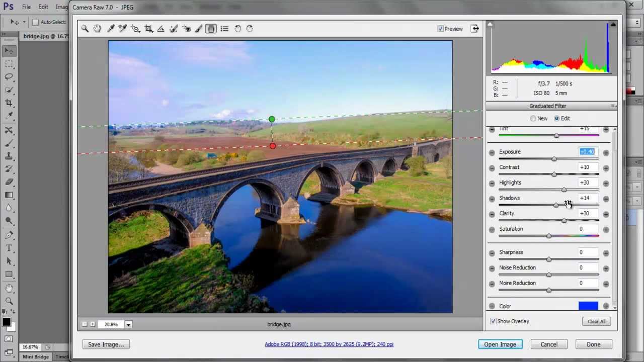Click the Open Image button

coord(500,344)
